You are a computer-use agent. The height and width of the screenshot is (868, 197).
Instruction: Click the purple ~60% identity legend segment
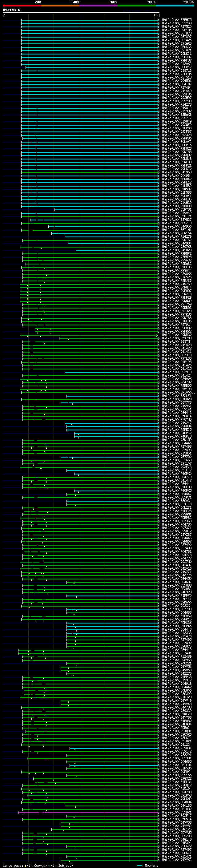tap(99, 6)
